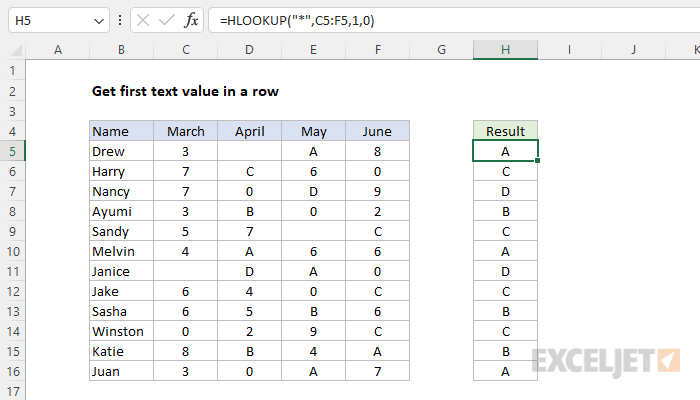Viewport: 700px width, 400px height.
Task: Select row 4 header
Action: (12, 131)
